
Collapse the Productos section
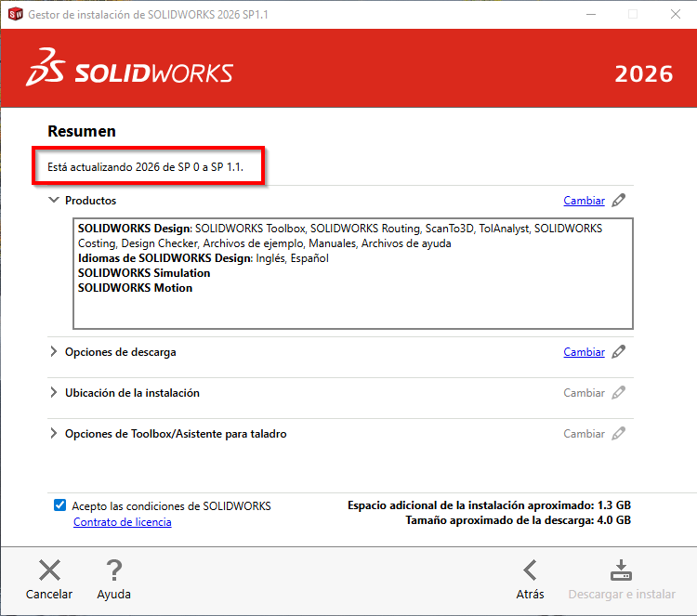click(x=53, y=200)
